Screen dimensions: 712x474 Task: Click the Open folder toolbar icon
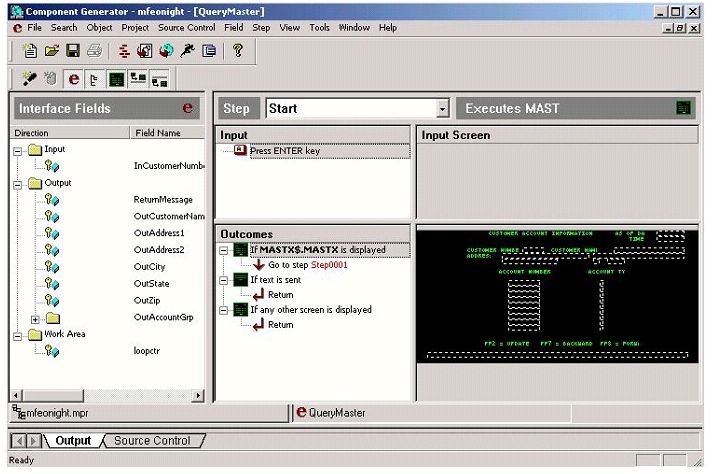click(52, 50)
